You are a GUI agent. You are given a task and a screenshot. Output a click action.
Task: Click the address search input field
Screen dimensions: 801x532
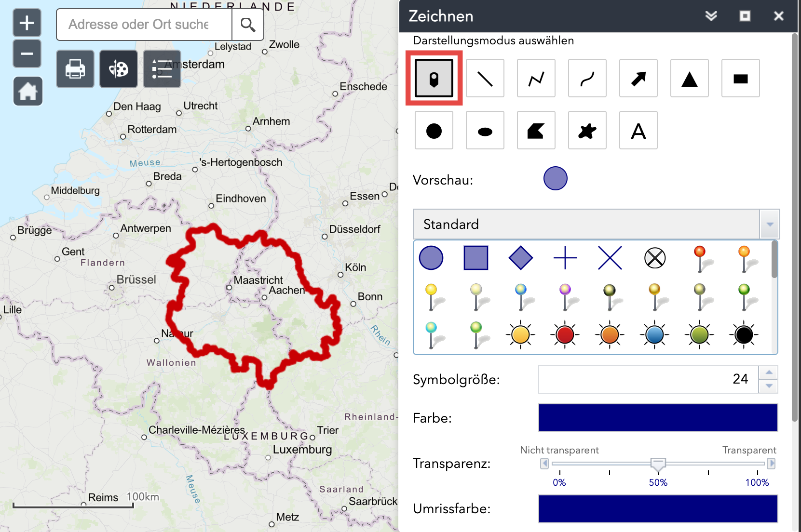pos(144,25)
